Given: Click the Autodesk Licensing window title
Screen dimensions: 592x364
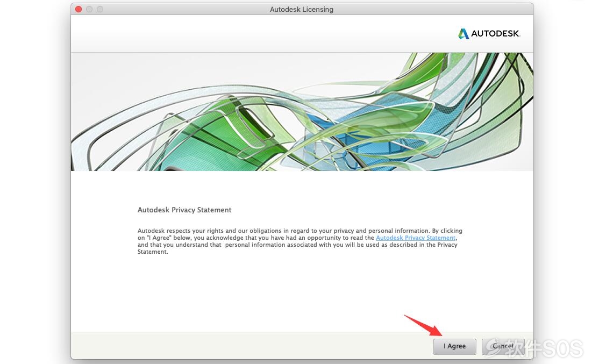Looking at the screenshot, I should pos(302,10).
